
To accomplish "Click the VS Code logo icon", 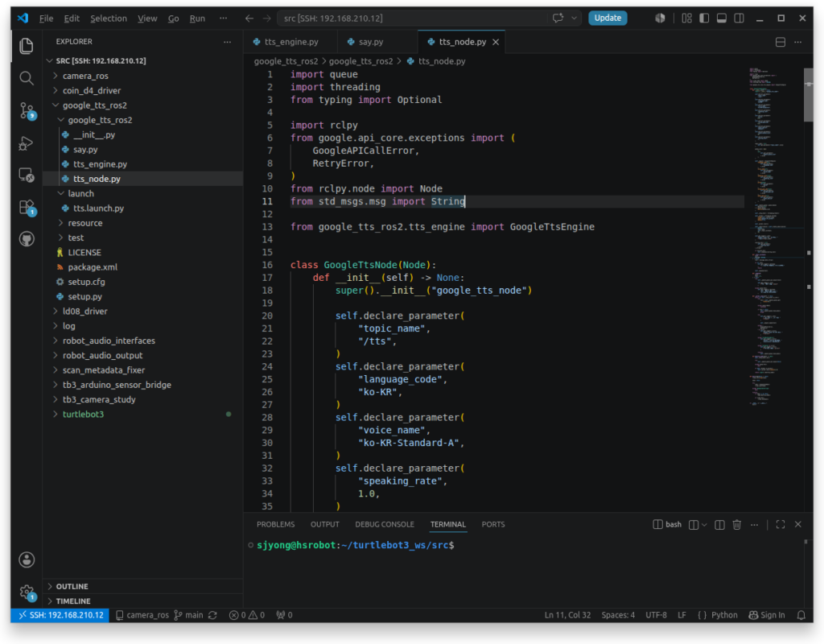I will click(23, 18).
